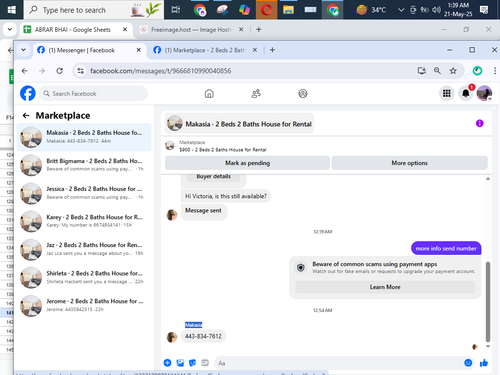Choose a sticker in composer
The image size is (500, 375).
click(x=192, y=363)
